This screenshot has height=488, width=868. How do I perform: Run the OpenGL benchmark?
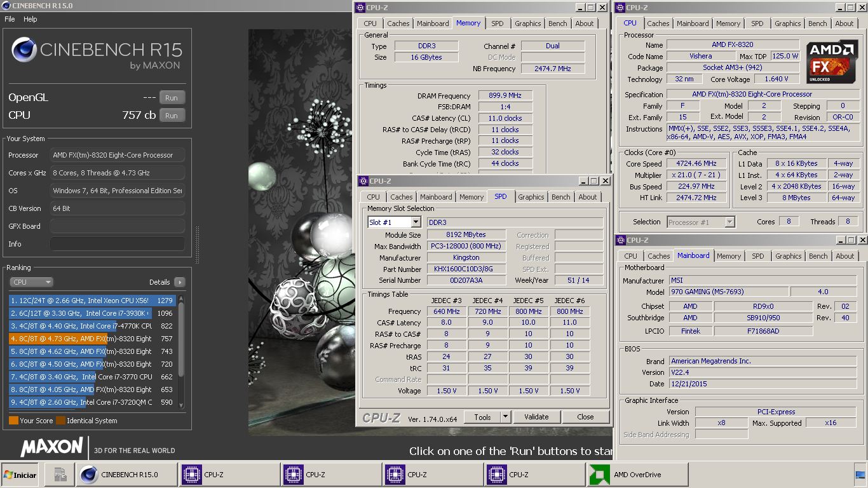[x=172, y=98]
